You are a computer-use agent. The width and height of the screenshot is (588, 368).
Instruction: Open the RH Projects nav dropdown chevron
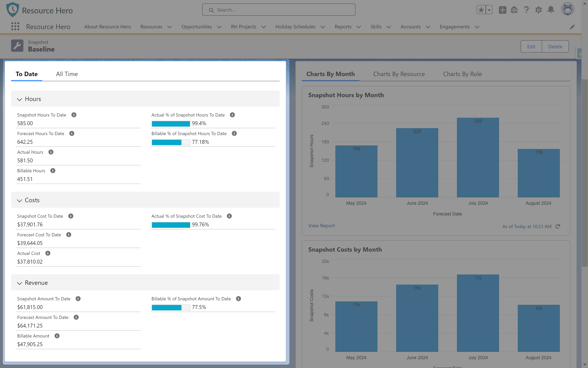pos(264,27)
